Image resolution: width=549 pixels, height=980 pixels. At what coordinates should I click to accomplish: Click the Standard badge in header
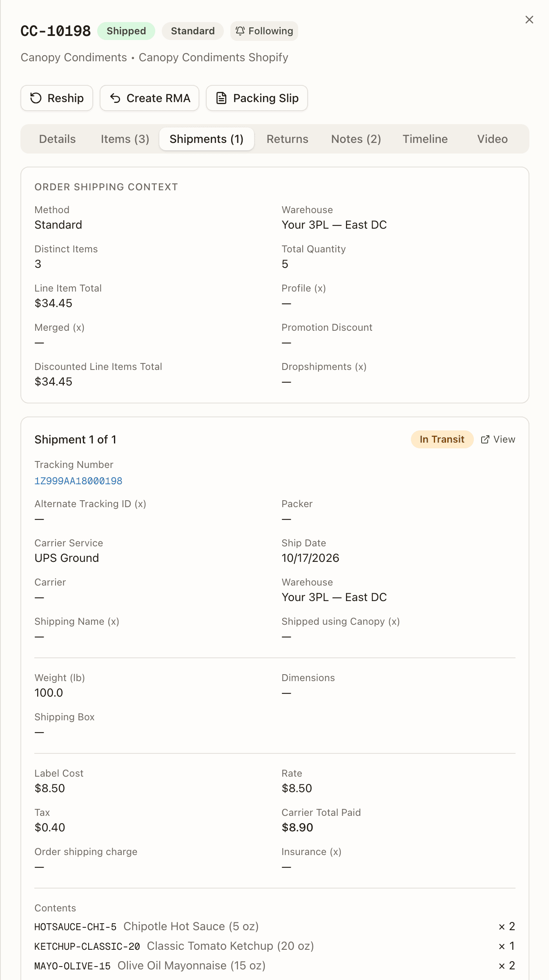point(193,31)
